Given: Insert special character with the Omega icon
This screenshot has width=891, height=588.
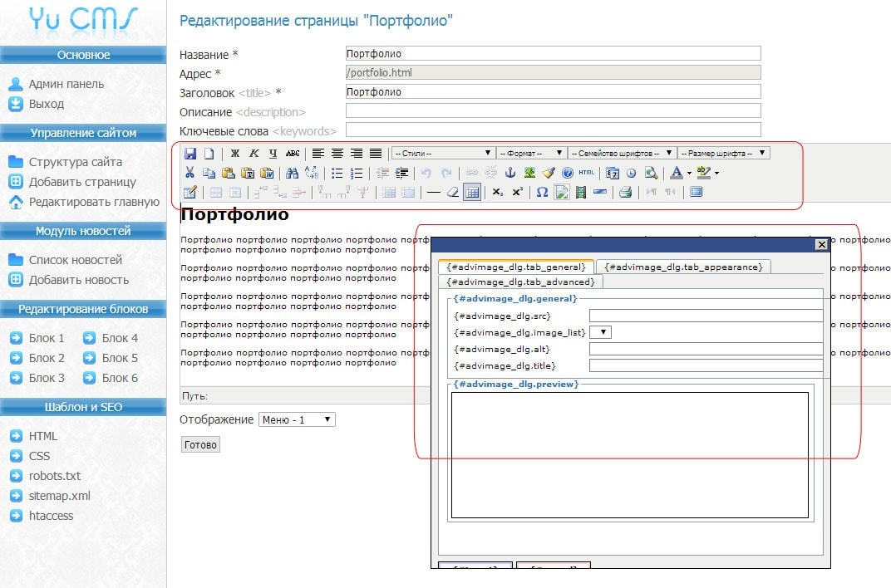Looking at the screenshot, I should click(x=542, y=193).
